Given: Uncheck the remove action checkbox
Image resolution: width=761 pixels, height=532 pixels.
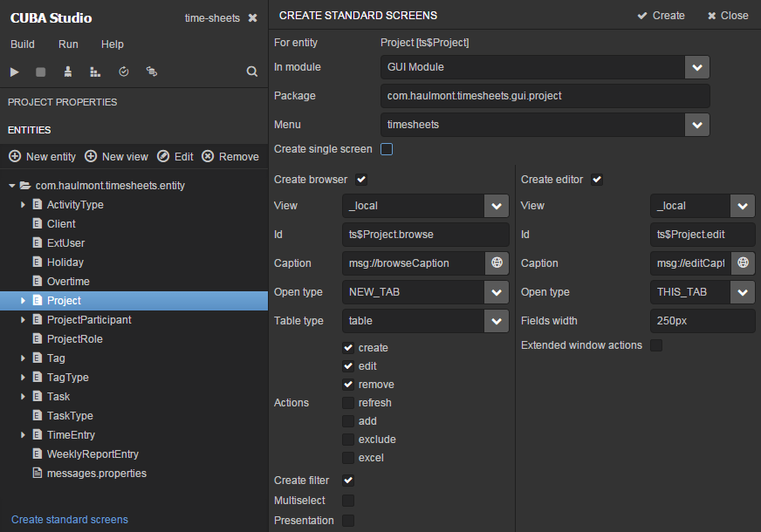Looking at the screenshot, I should click(348, 385).
